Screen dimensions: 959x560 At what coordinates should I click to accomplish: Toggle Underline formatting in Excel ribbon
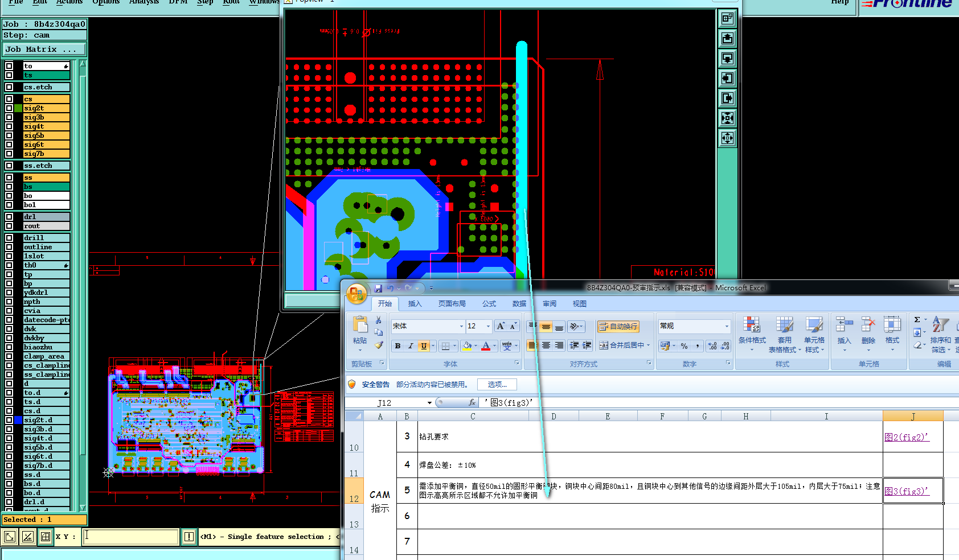423,346
